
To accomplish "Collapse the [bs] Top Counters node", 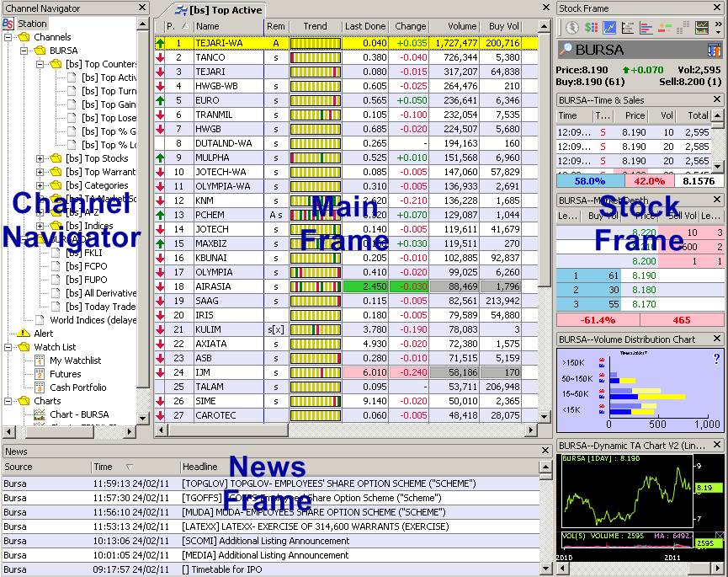I will 40,64.
